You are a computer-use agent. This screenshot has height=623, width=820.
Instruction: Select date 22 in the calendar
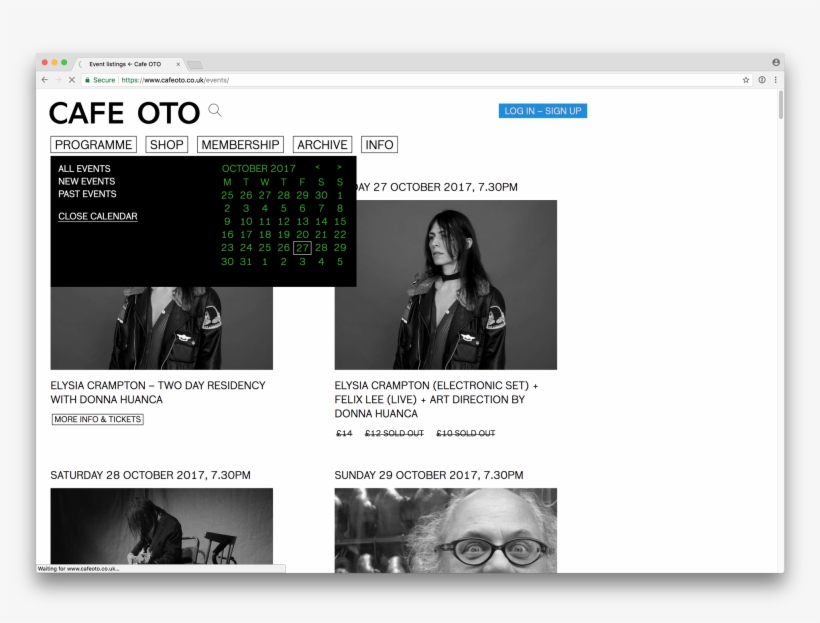[340, 234]
